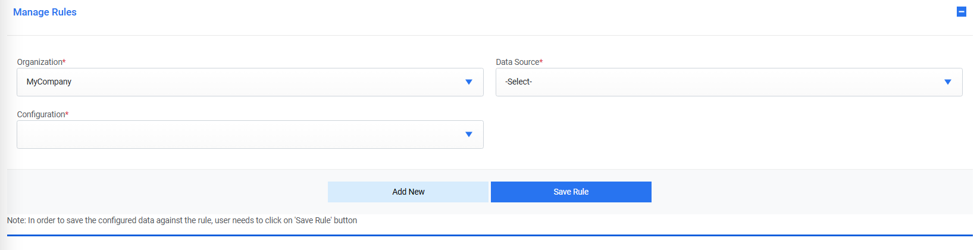Click the Manage Rules heading

[45, 12]
